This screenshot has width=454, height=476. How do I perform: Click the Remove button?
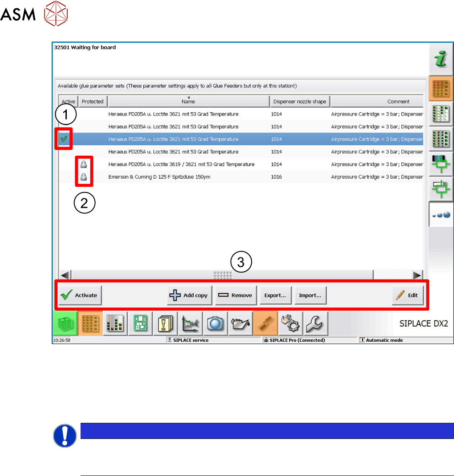click(236, 295)
